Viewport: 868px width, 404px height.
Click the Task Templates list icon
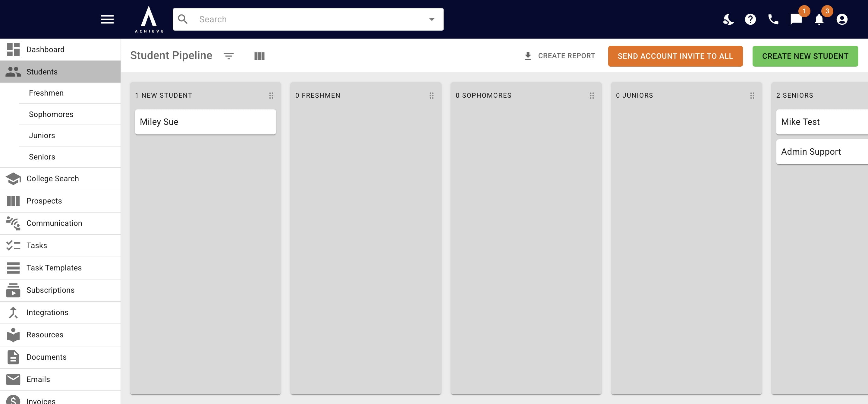coord(13,268)
